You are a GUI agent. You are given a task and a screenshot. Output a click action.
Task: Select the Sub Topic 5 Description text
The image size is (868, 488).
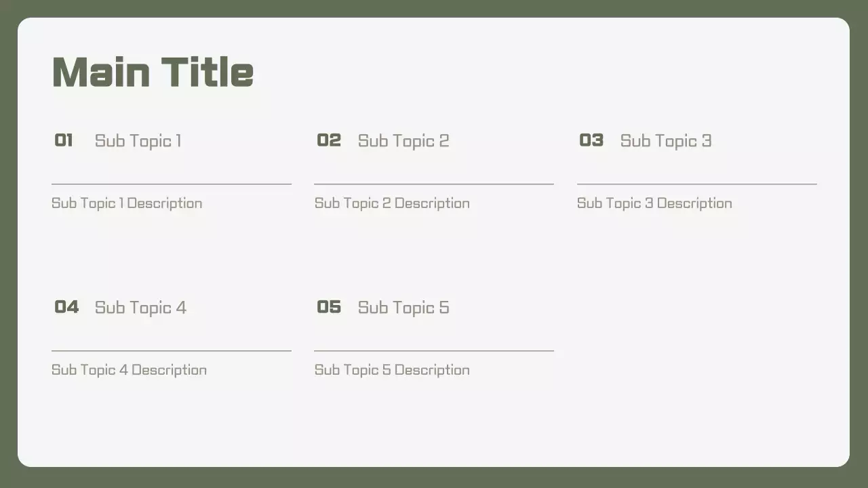(392, 370)
